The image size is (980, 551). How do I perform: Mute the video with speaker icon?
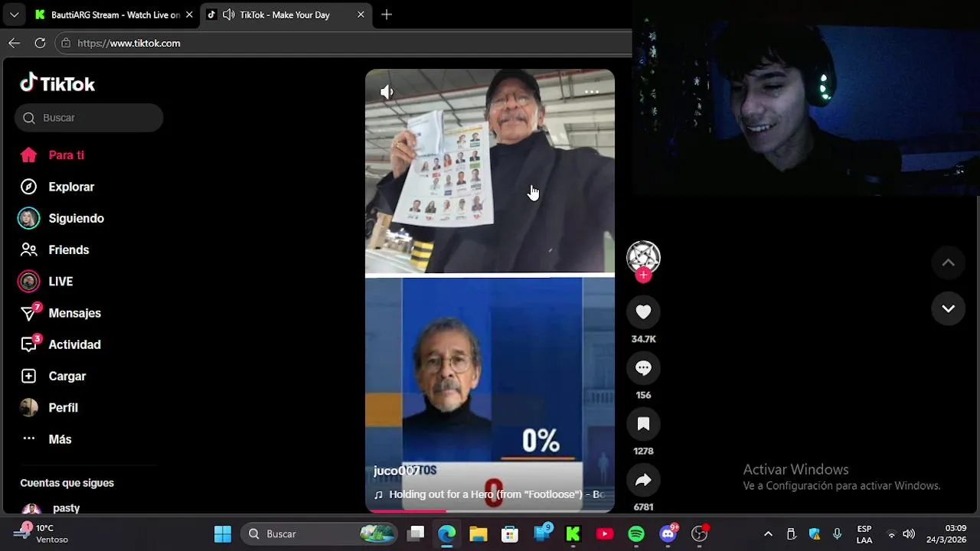(387, 92)
